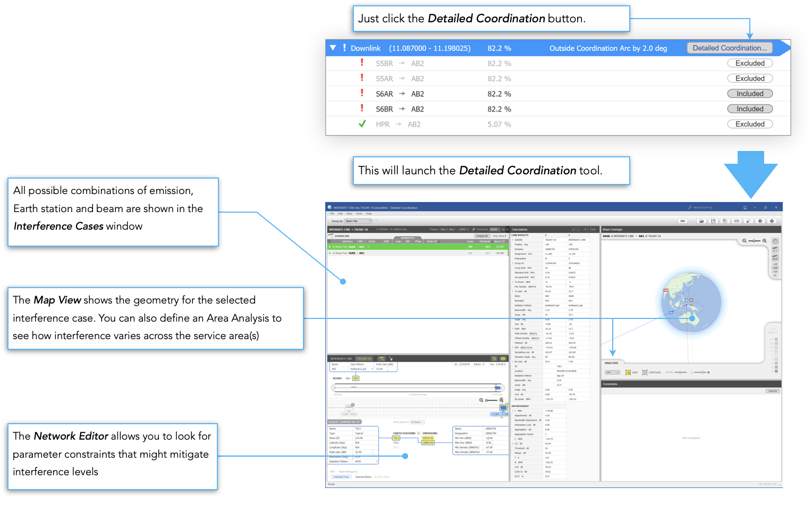Select the TSL2 earth station
Viewport: 812px width, 505px height.
click(x=396, y=443)
